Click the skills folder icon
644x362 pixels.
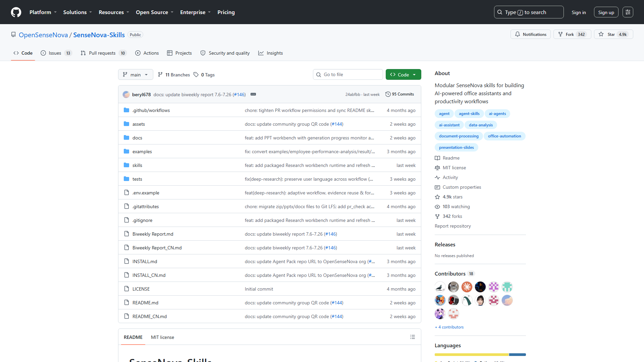[x=126, y=165]
